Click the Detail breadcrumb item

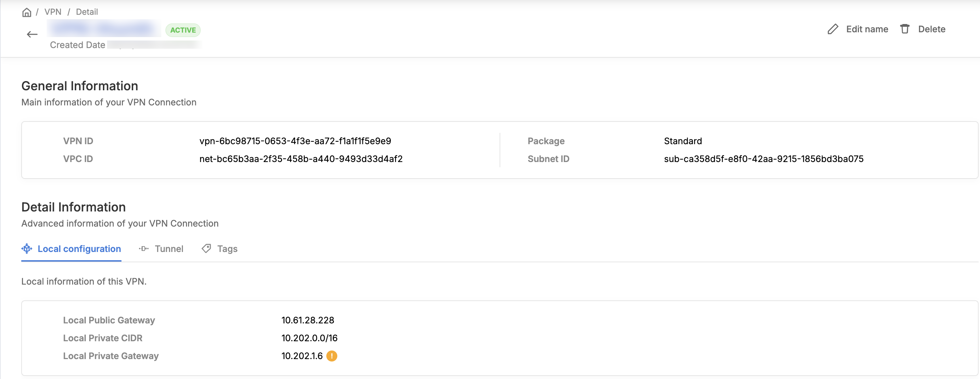[87, 12]
